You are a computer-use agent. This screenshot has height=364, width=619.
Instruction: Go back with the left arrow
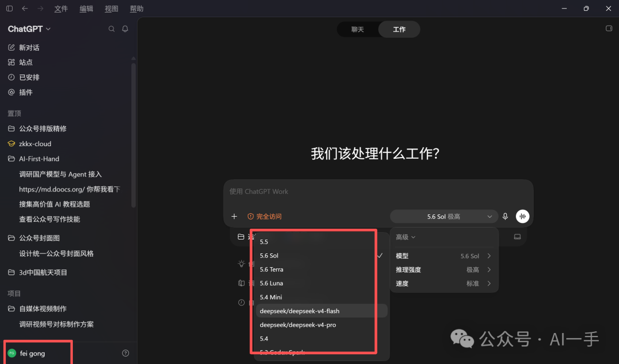(x=25, y=8)
